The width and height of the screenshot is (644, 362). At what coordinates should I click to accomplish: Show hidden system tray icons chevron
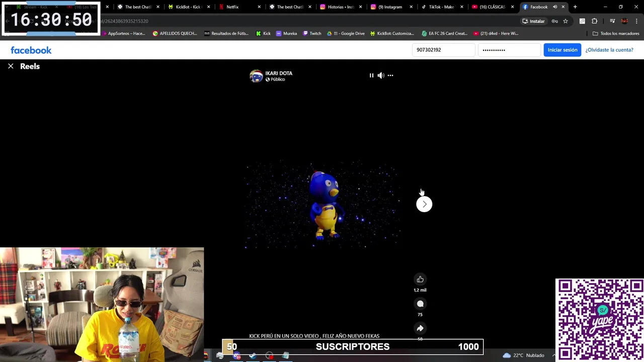pos(554,355)
